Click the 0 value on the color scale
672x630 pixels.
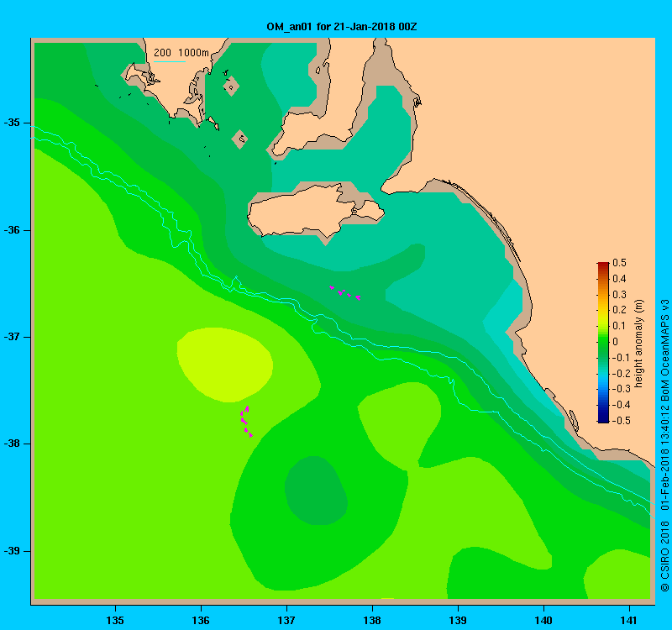point(616,342)
